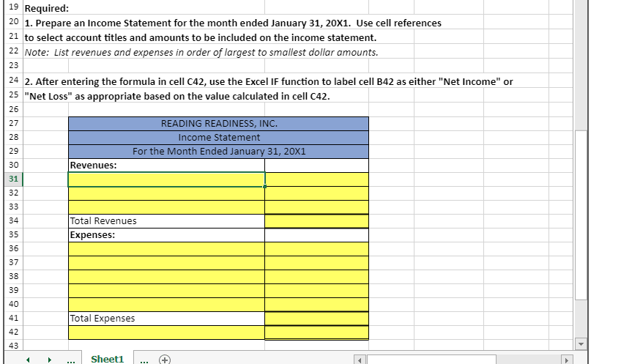Click the vertical scrollbar thumb

pyautogui.click(x=581, y=215)
